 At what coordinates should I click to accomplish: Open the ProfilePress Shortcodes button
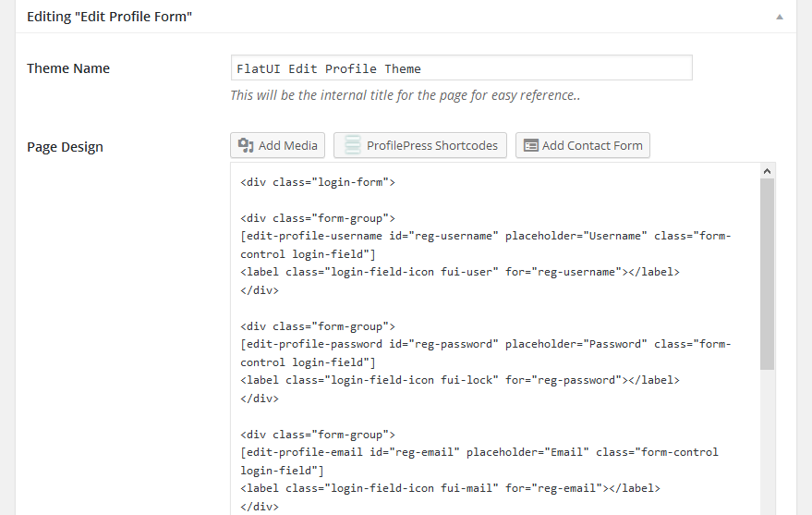pos(420,145)
